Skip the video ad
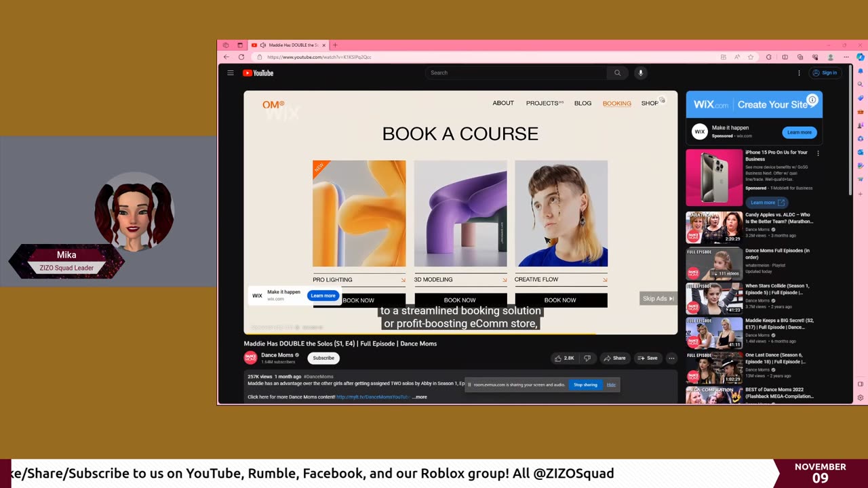The width and height of the screenshot is (868, 488). (x=658, y=298)
